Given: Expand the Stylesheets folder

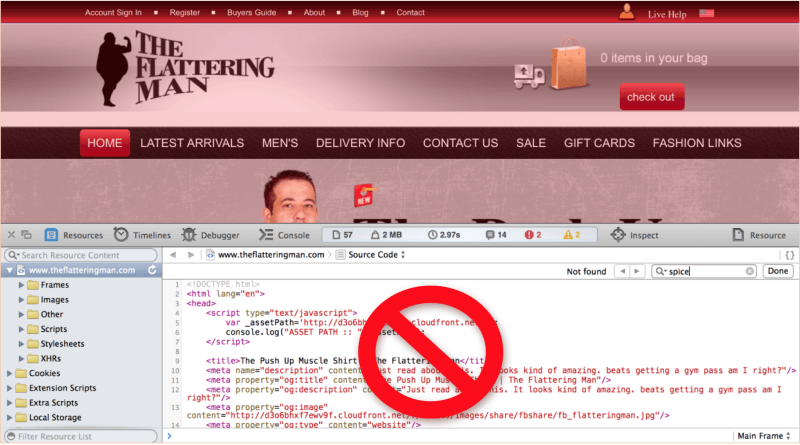Looking at the screenshot, I should [x=22, y=343].
